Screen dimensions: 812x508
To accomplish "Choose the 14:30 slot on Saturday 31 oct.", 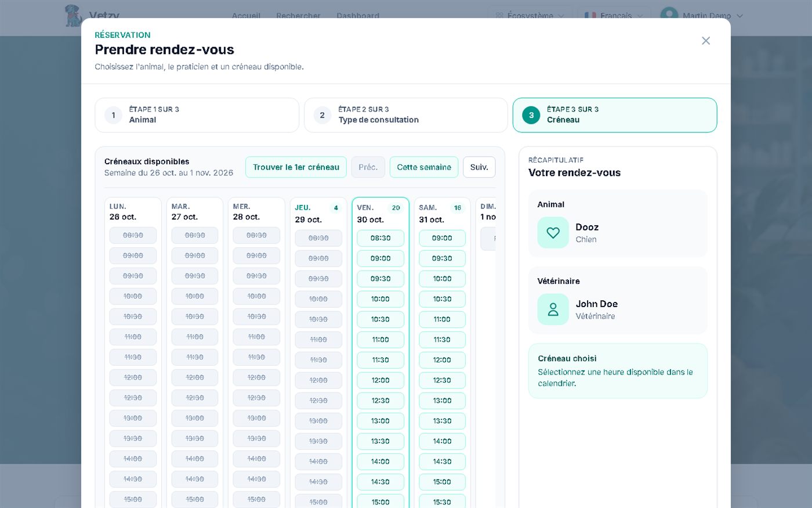I will coord(442,462).
